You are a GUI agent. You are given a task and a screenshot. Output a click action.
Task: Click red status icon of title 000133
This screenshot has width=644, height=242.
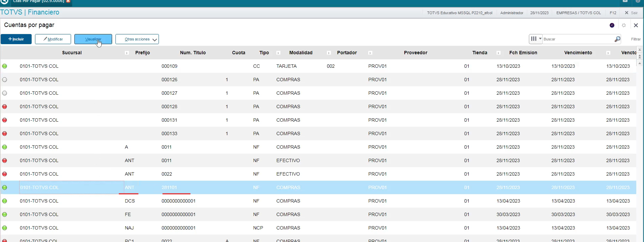5,133
